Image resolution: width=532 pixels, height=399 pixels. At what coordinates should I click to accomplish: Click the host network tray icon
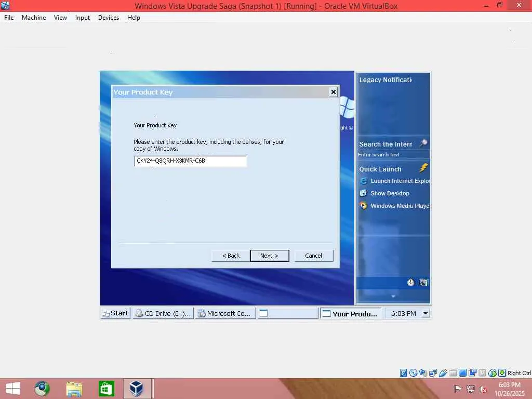pos(470,389)
